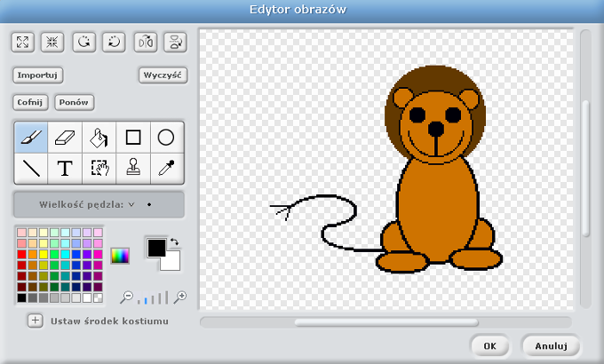
Task: Click the Grow (enlarge) icon button
Action: [x=23, y=42]
